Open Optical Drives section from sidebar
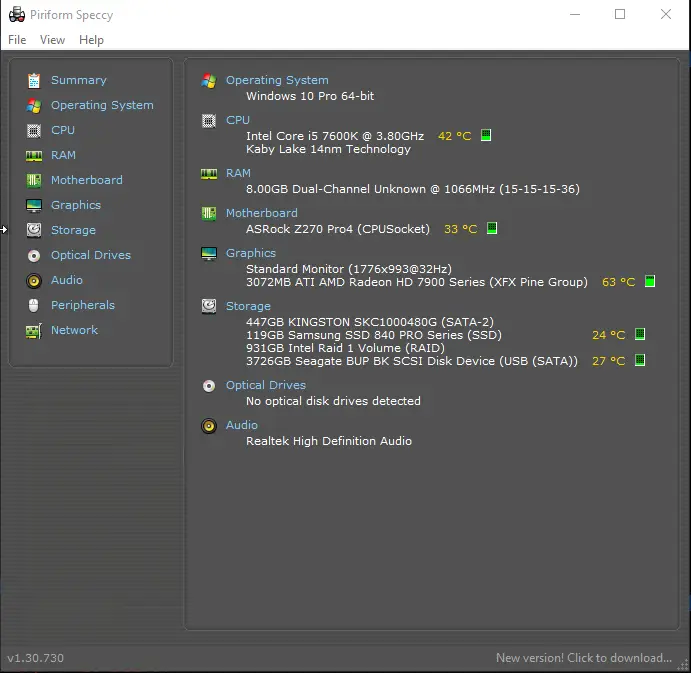691x673 pixels. 91,255
